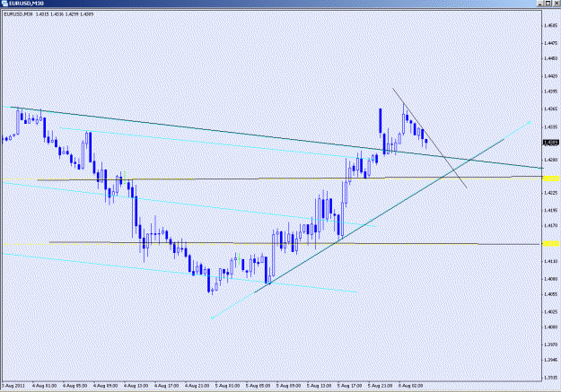Click the EURUSD,M30 title bar text
The width and height of the screenshot is (561, 392).
26,4
